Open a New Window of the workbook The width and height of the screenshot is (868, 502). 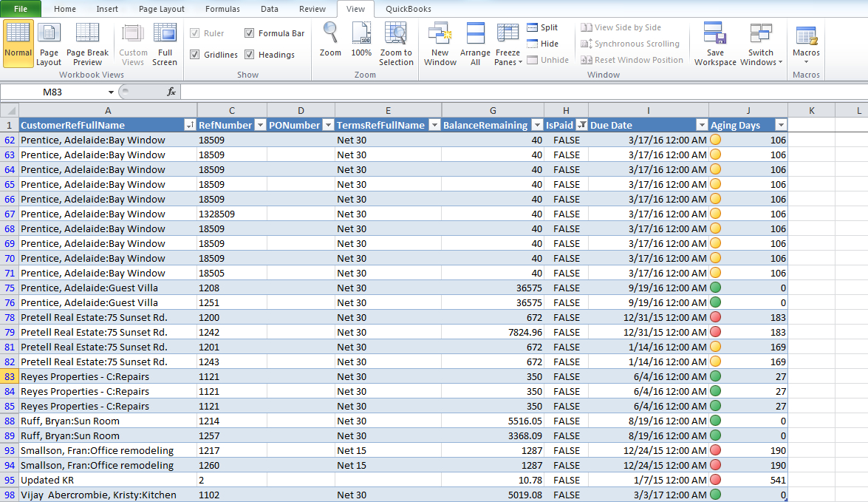pos(440,43)
